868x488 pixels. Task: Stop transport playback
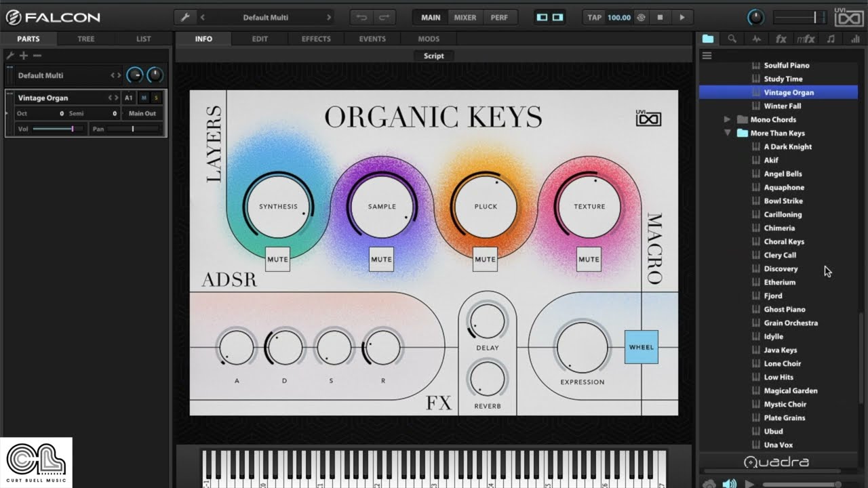click(660, 18)
